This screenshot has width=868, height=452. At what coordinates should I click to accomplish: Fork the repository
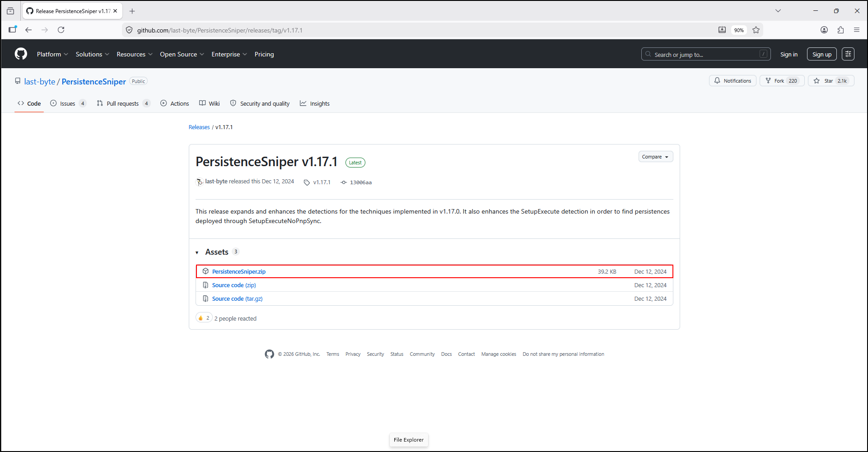pyautogui.click(x=782, y=81)
